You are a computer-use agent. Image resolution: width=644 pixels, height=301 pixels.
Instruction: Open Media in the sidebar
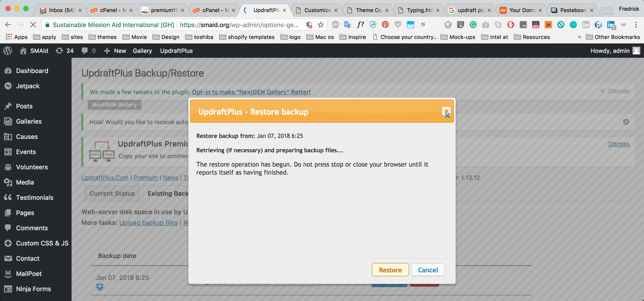click(x=25, y=182)
